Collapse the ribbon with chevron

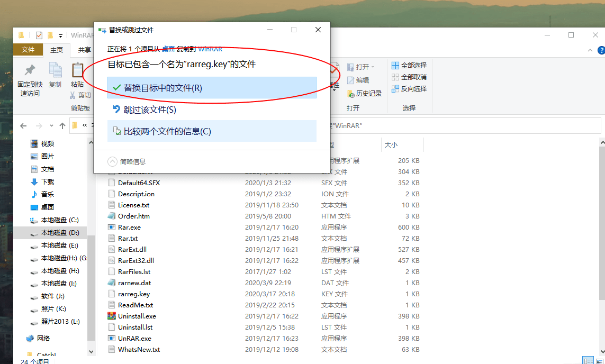[x=590, y=50]
